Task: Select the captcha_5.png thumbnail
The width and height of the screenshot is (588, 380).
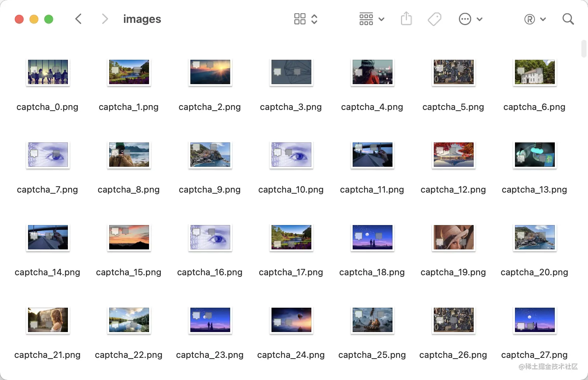Action: point(454,72)
